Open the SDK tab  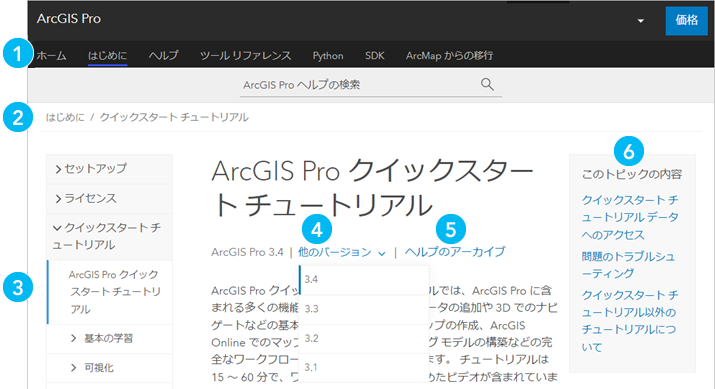tap(374, 56)
